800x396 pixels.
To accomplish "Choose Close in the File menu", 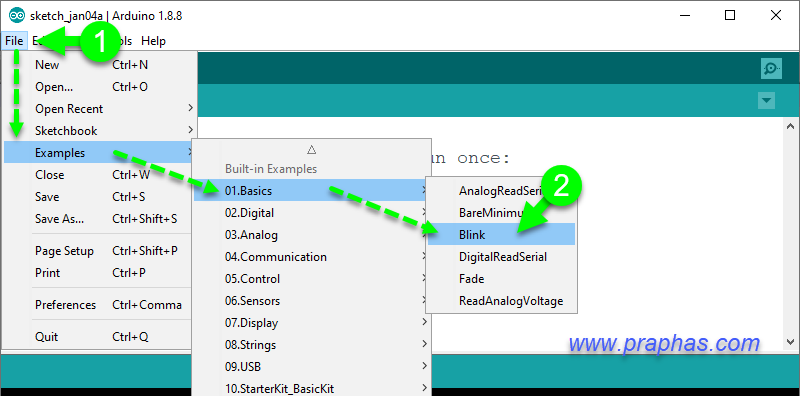I will (x=99, y=175).
